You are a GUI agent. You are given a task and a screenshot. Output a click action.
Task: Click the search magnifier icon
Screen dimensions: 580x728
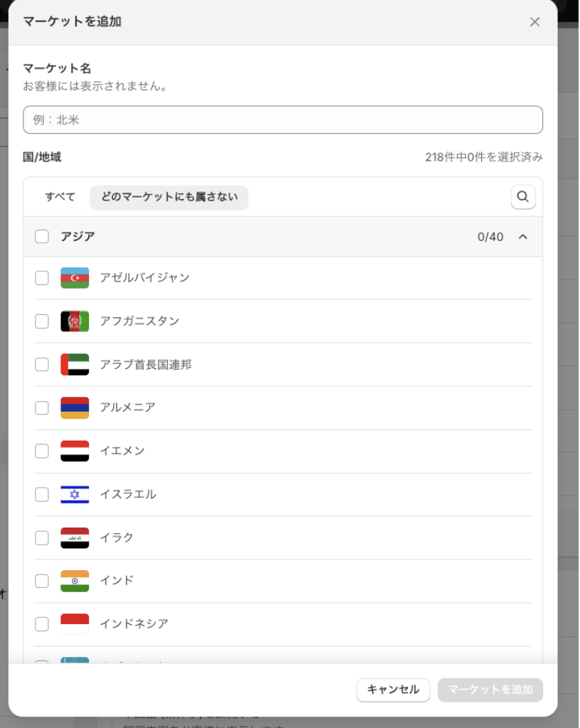523,197
